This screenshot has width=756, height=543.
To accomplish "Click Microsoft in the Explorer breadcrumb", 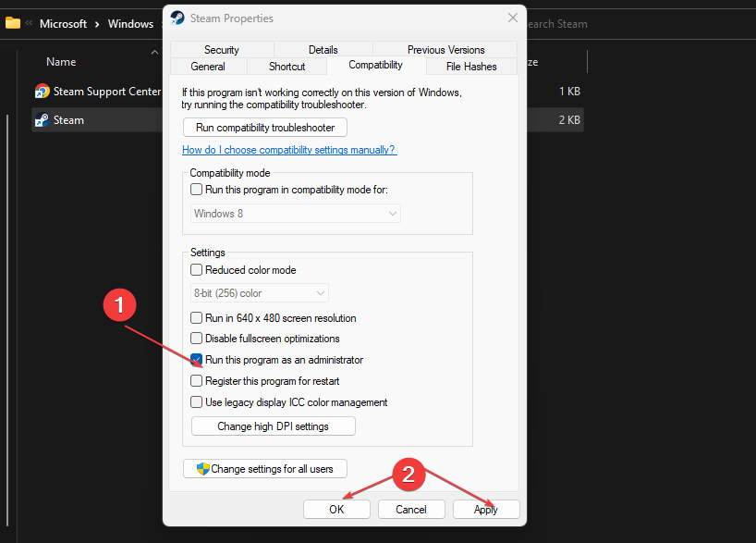I will click(x=63, y=24).
